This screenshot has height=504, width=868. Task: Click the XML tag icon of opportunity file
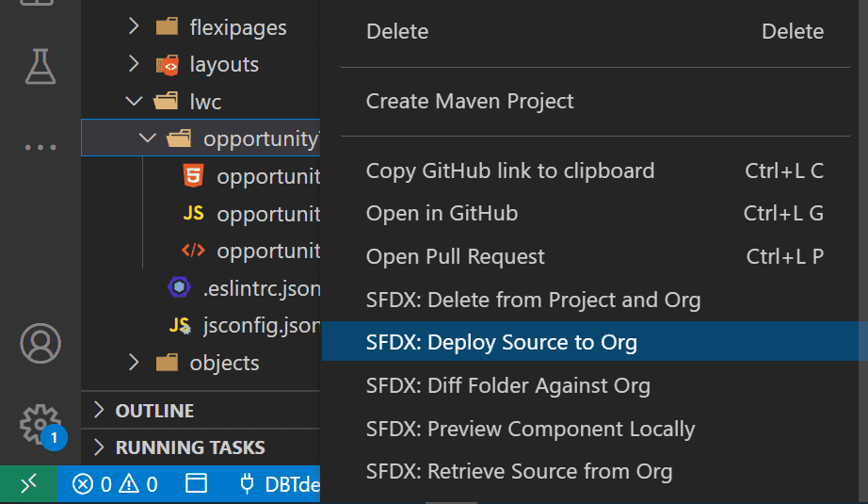click(193, 251)
